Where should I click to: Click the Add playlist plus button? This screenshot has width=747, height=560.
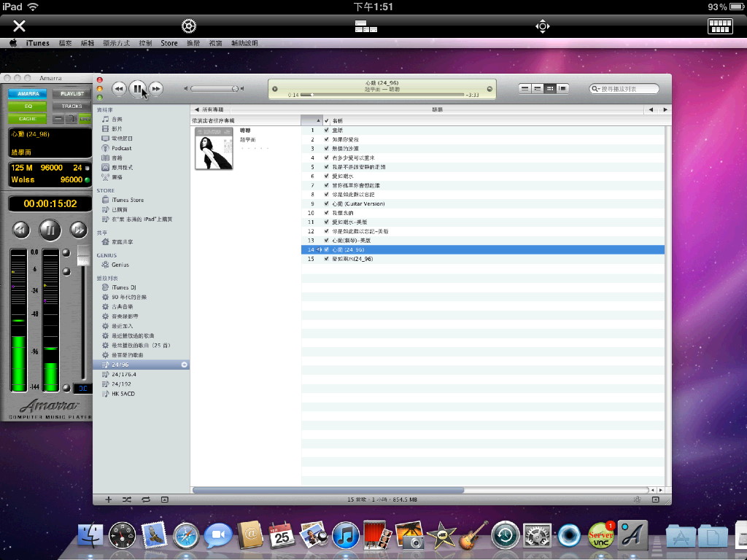pyautogui.click(x=108, y=499)
